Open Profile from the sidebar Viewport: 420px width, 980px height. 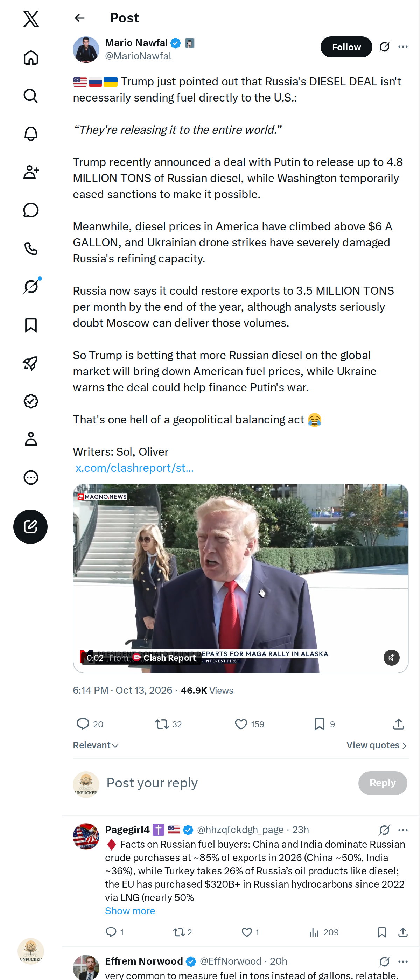(x=31, y=439)
